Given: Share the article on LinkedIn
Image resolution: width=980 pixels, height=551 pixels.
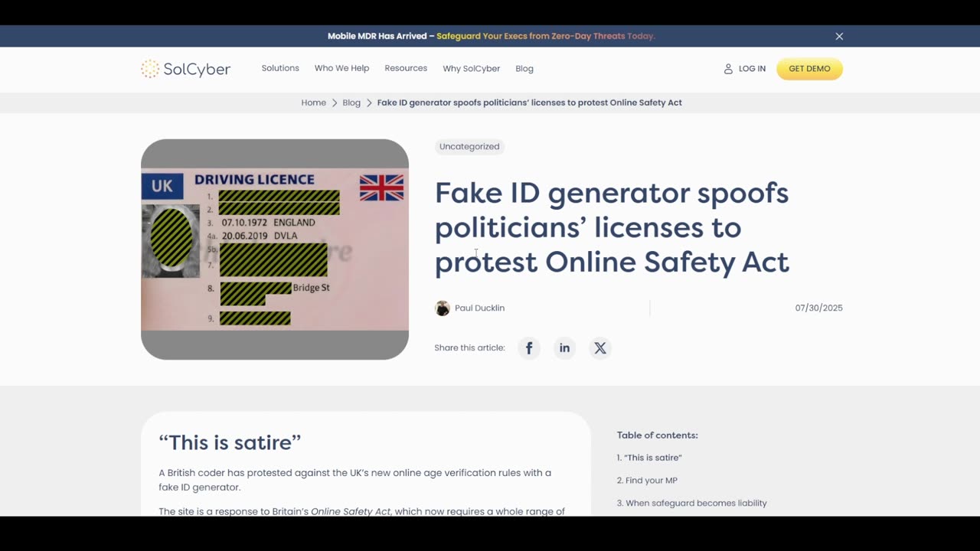Looking at the screenshot, I should (564, 348).
